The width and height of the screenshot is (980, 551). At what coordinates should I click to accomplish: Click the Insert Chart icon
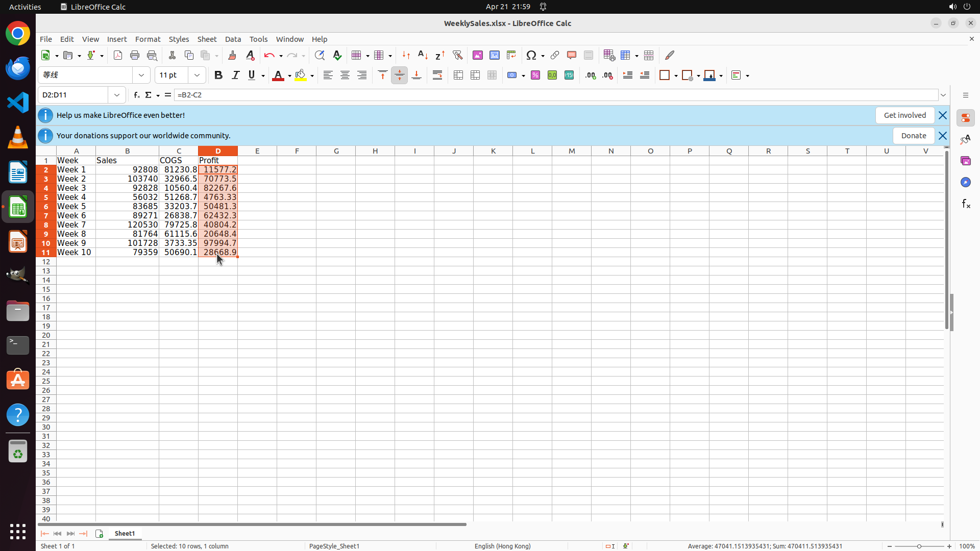[494, 55]
